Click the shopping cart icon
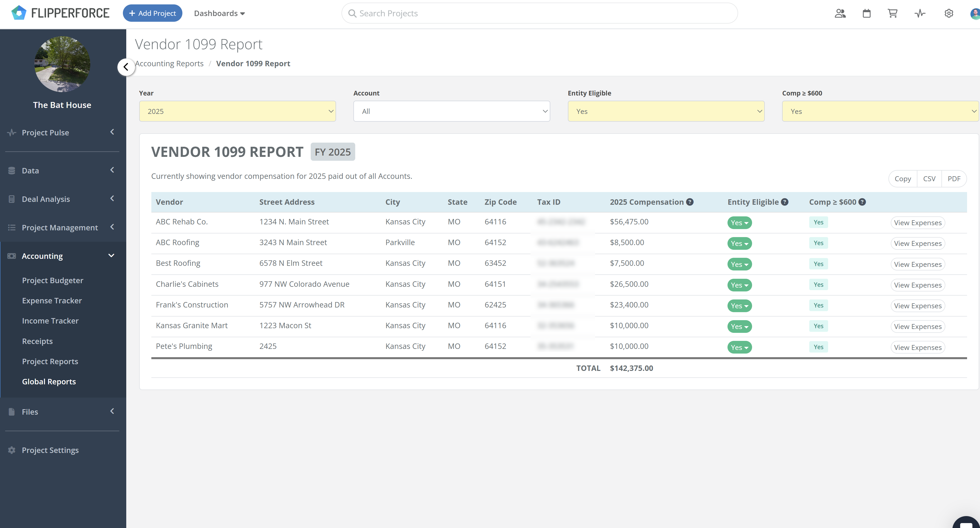Screen dimensions: 980x528 (893, 14)
